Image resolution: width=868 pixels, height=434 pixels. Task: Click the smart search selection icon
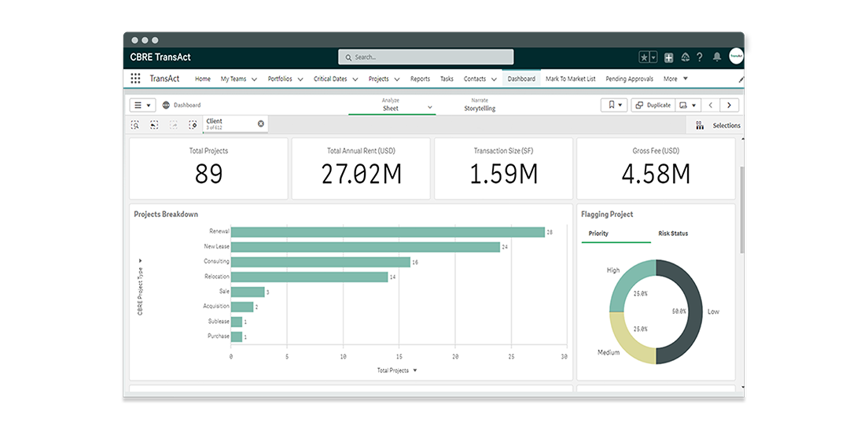[x=135, y=124]
